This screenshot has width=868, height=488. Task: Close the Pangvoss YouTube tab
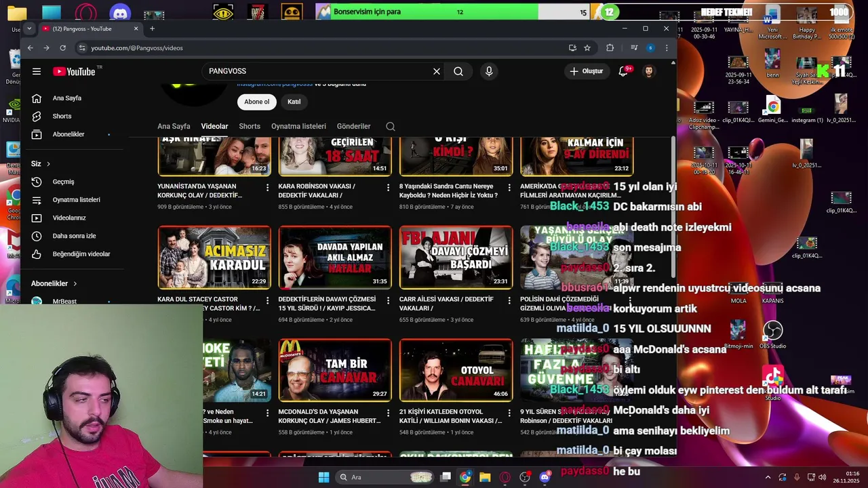coord(136,28)
